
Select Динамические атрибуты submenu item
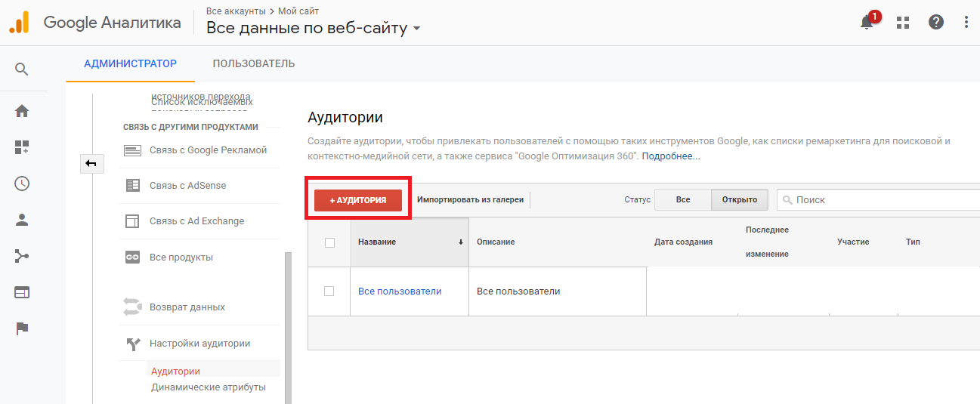(x=209, y=387)
